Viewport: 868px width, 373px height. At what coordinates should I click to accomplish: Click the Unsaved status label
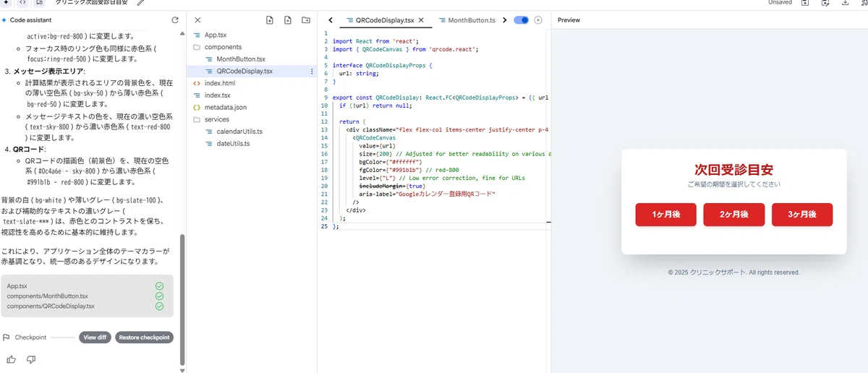(x=780, y=3)
